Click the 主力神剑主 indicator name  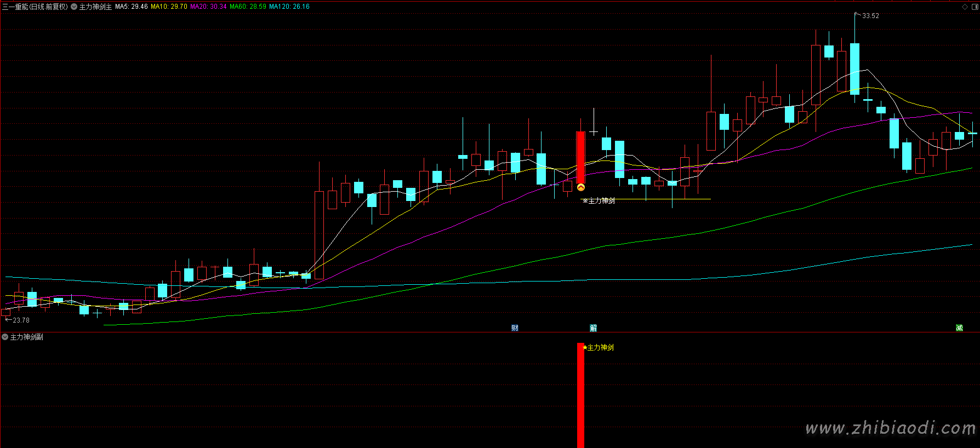tap(95, 7)
